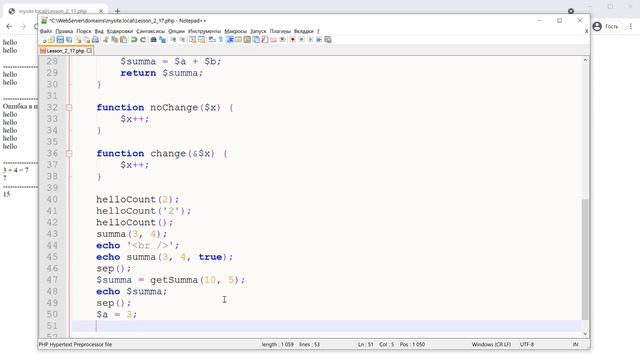Click the editor vertical scrollbar thumb

[x=585, y=259]
